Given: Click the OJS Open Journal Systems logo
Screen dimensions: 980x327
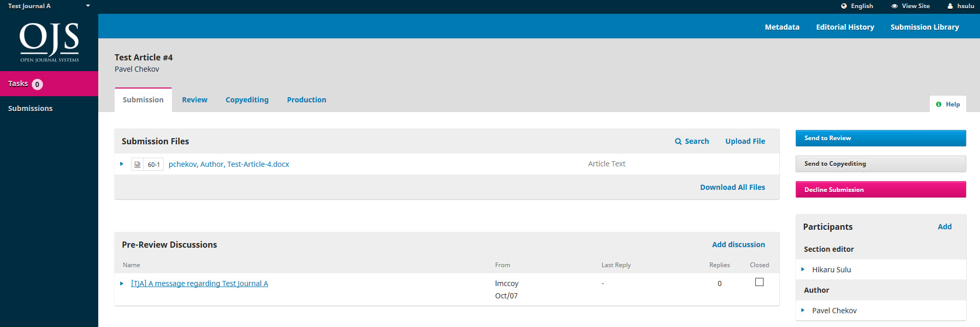Looking at the screenshot, I should click(x=49, y=42).
